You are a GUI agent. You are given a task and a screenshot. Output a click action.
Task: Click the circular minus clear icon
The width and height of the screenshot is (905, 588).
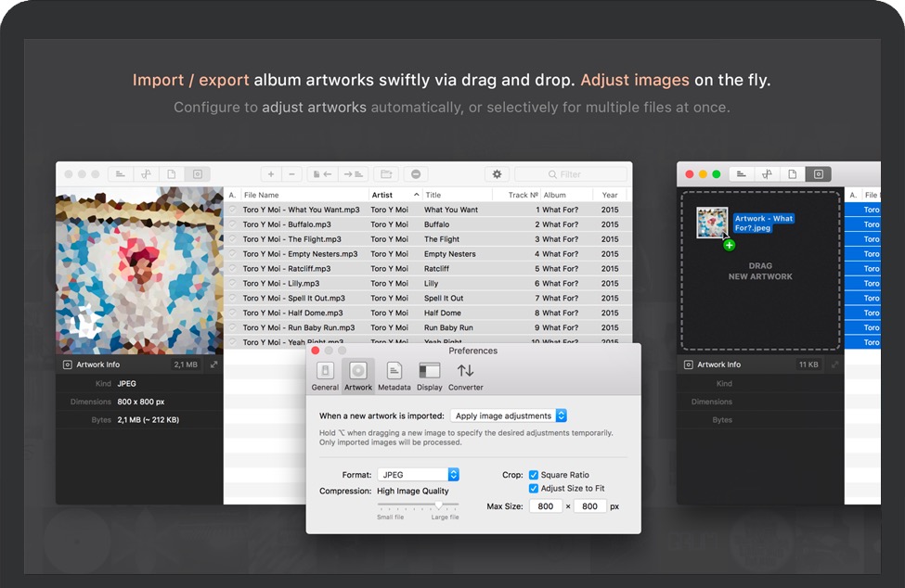click(415, 174)
